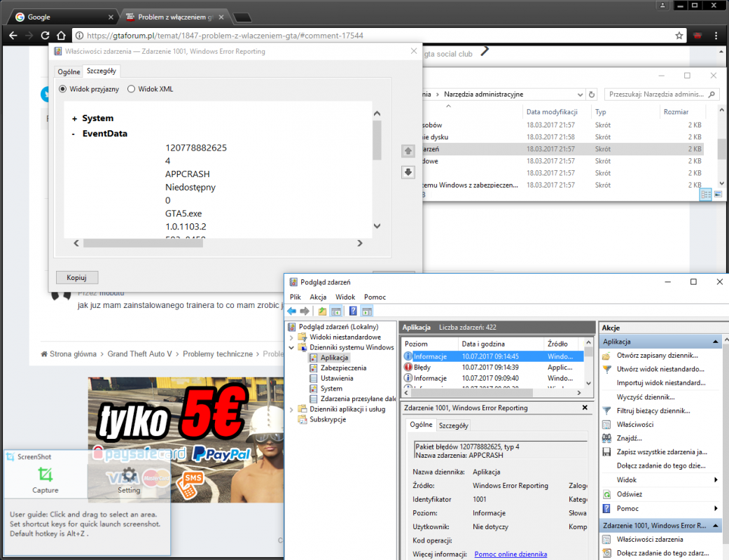
Task: Collapse the EventData node in event details
Action: click(74, 134)
